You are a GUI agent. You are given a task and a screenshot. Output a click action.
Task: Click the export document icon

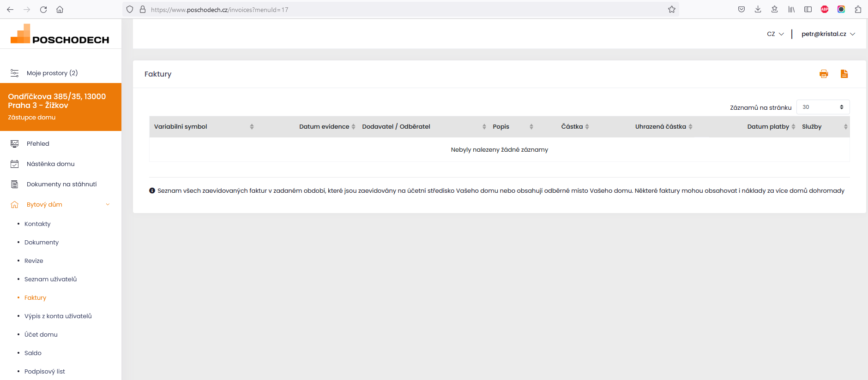click(x=844, y=74)
